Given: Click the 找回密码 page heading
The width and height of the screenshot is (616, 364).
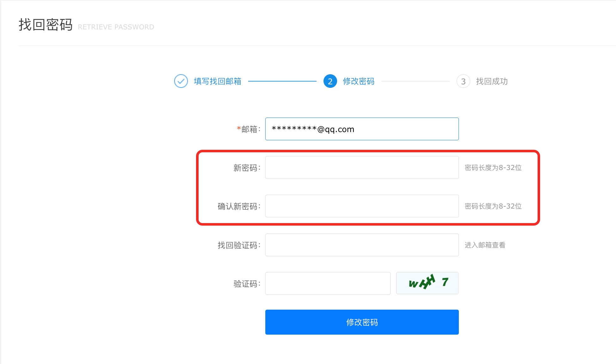Looking at the screenshot, I should pos(46,25).
